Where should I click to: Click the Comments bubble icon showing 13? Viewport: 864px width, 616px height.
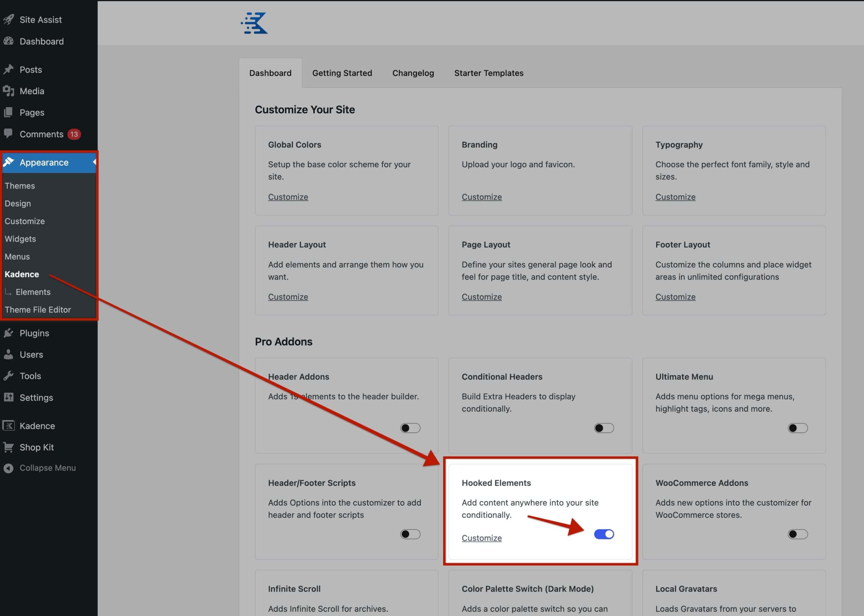[9, 134]
